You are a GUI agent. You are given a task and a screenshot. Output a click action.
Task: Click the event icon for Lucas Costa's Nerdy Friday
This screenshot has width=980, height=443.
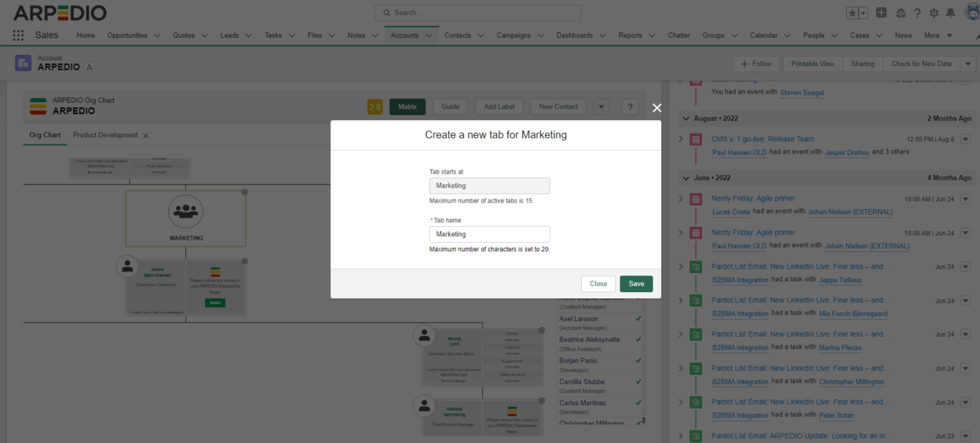click(696, 199)
